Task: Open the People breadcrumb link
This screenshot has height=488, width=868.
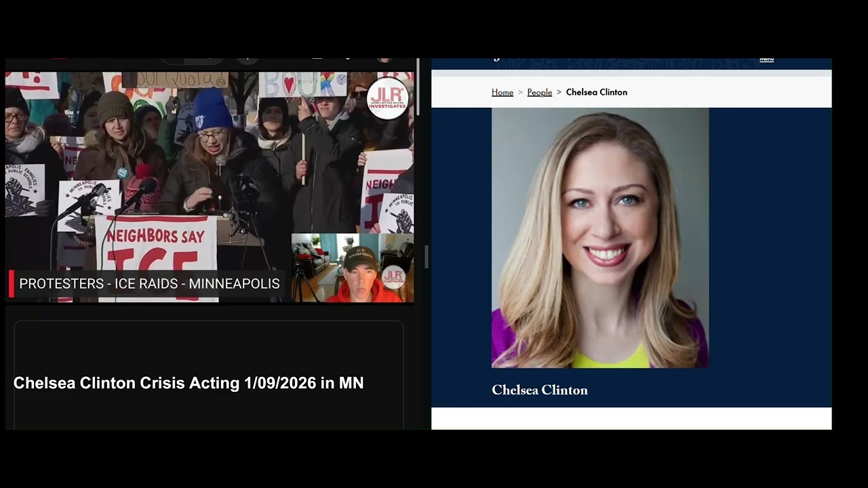Action: (x=540, y=92)
